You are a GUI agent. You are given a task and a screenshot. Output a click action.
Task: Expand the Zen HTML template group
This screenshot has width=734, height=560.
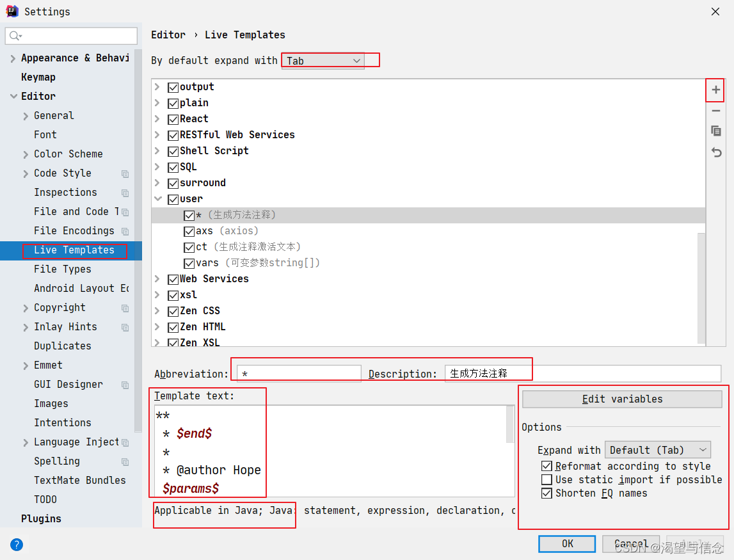[x=158, y=327]
